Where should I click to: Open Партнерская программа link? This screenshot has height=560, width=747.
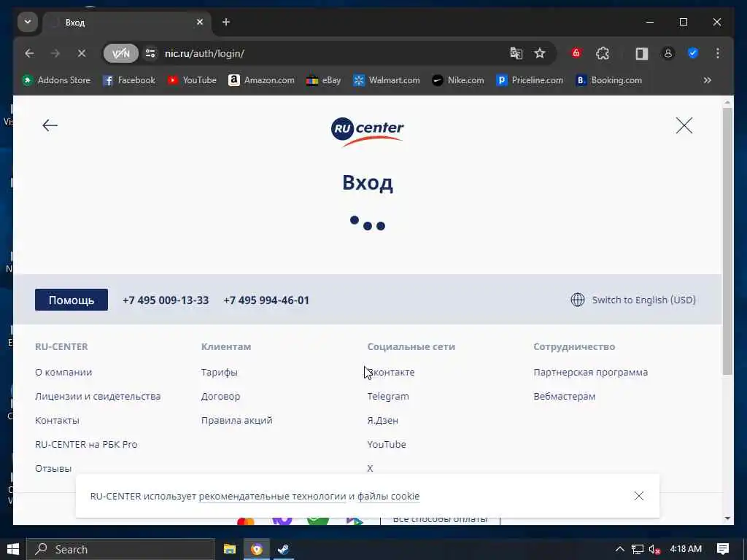pyautogui.click(x=591, y=373)
